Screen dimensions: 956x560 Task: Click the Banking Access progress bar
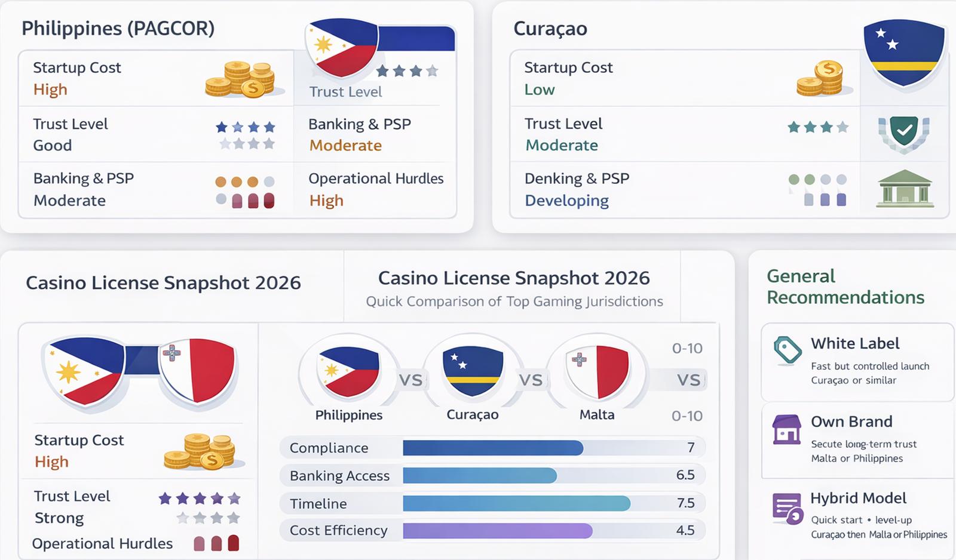pyautogui.click(x=479, y=475)
